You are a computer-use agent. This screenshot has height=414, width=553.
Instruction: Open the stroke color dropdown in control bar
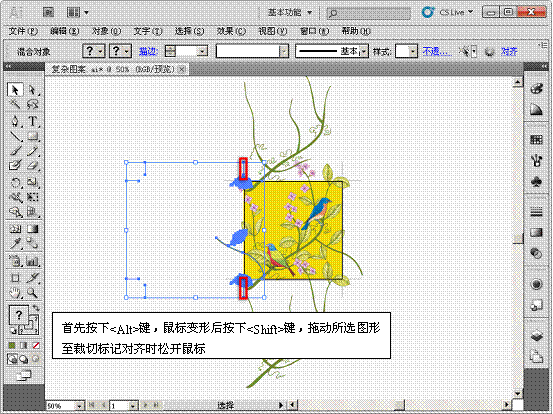(127, 51)
